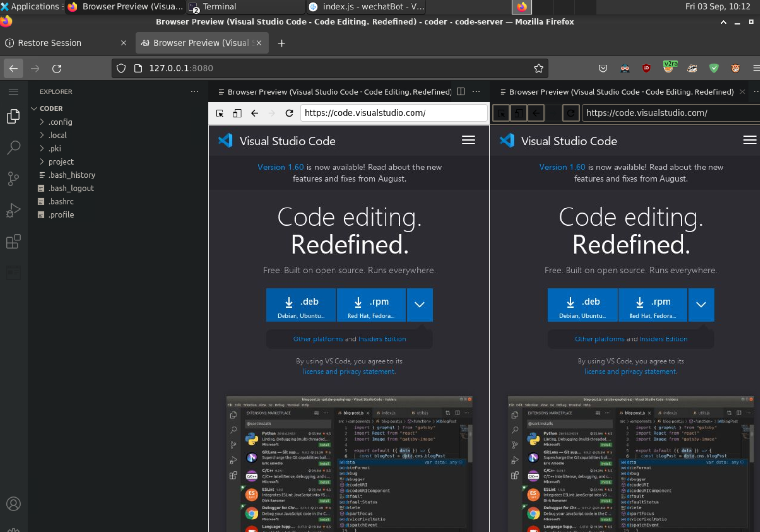
Task: Open .bashrc file
Action: pos(61,202)
